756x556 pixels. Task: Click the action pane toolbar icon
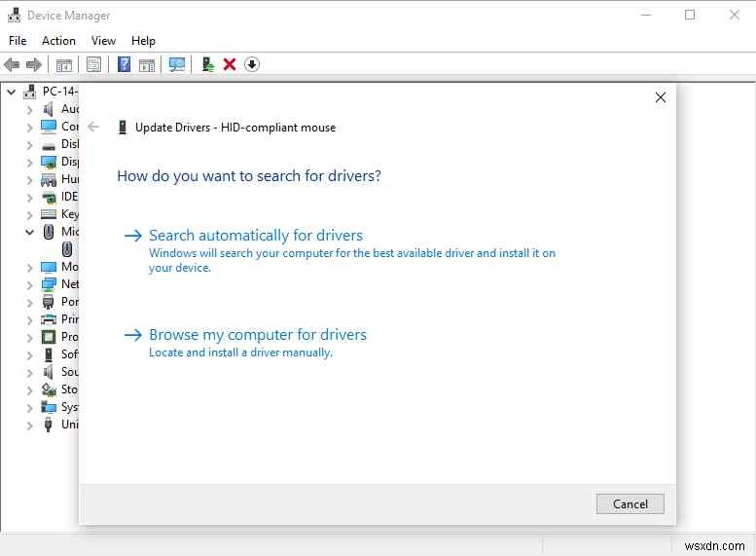click(147, 64)
